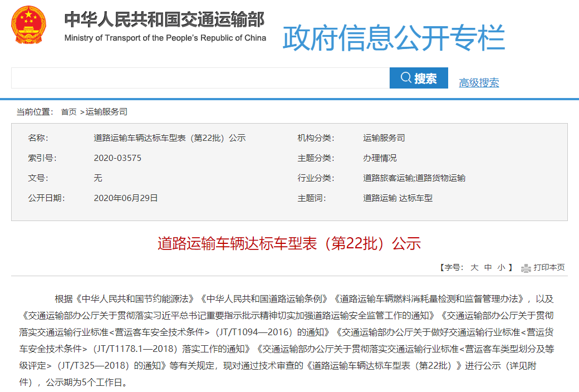Set font size to 中
The height and width of the screenshot is (392, 579).
(488, 267)
